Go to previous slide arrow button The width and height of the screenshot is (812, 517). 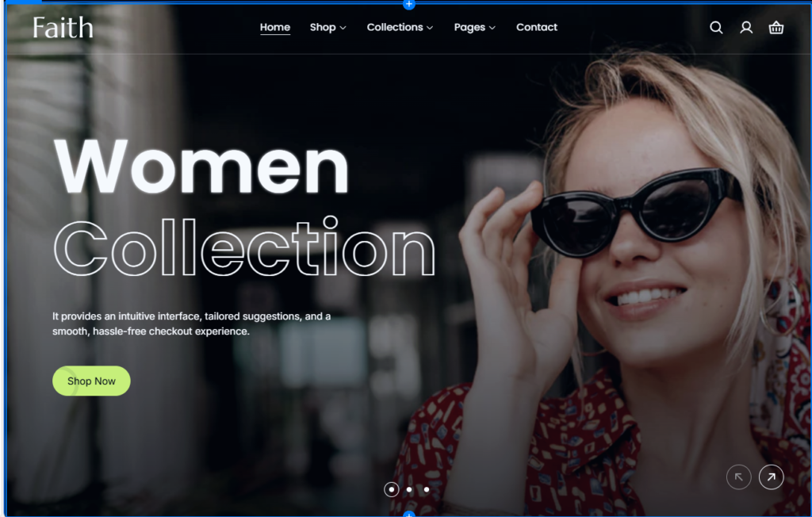[739, 477]
